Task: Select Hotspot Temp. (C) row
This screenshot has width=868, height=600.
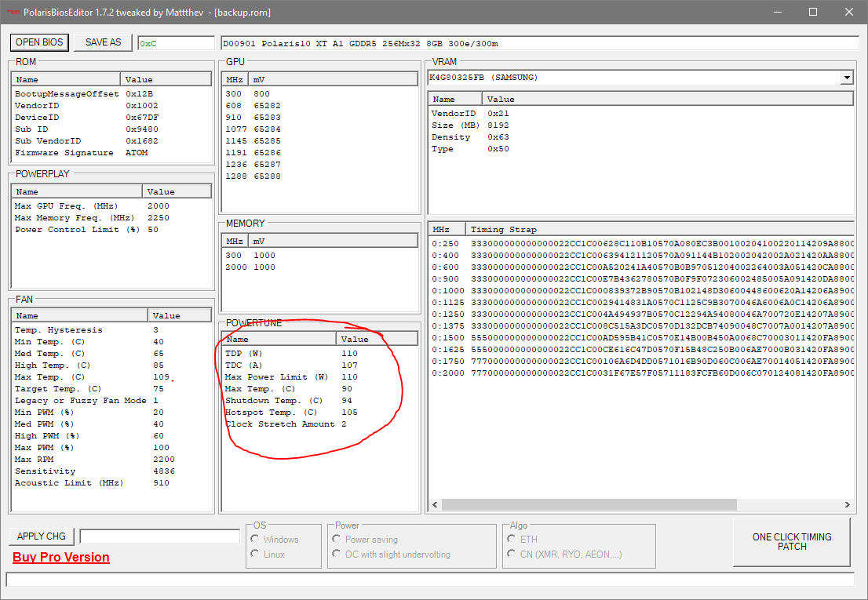Action: (319, 413)
